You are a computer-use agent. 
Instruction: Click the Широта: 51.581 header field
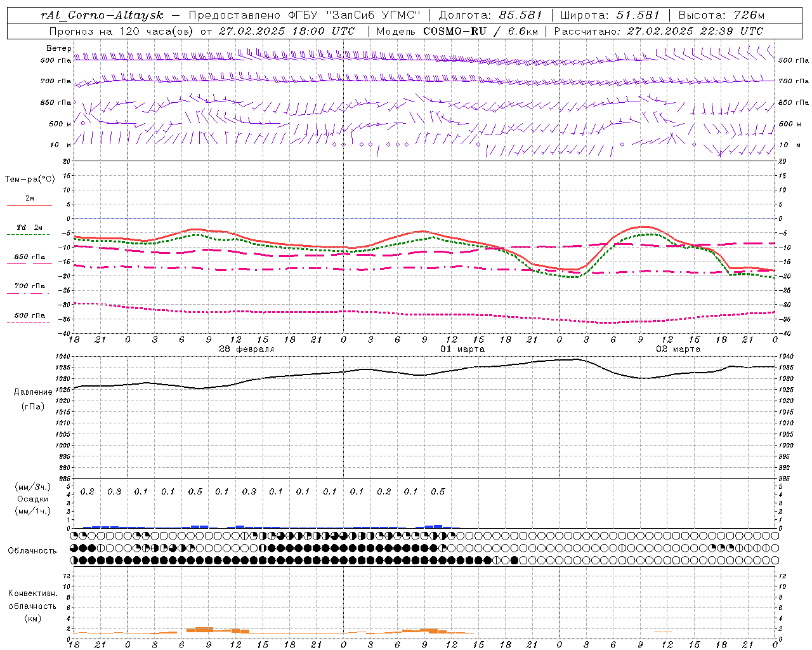(x=610, y=15)
